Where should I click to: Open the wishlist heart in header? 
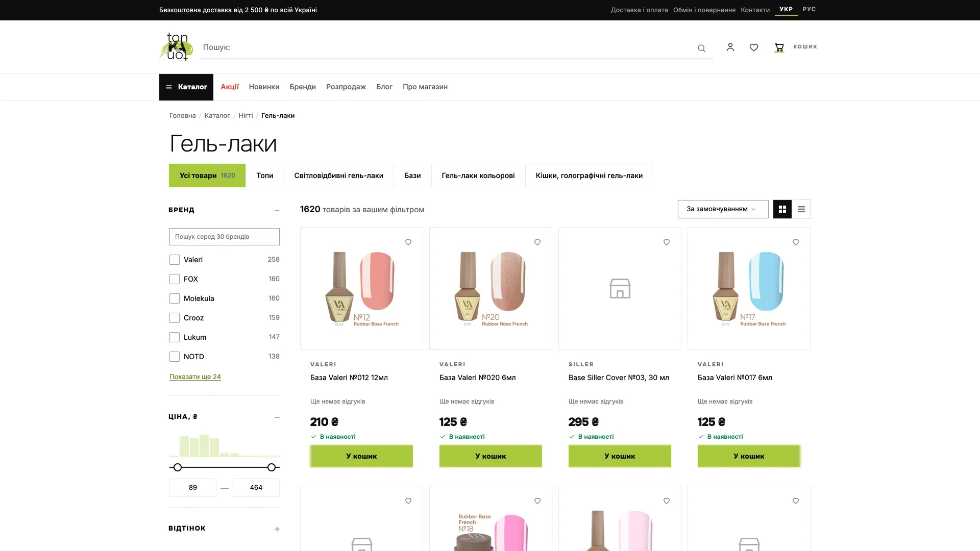click(x=754, y=47)
